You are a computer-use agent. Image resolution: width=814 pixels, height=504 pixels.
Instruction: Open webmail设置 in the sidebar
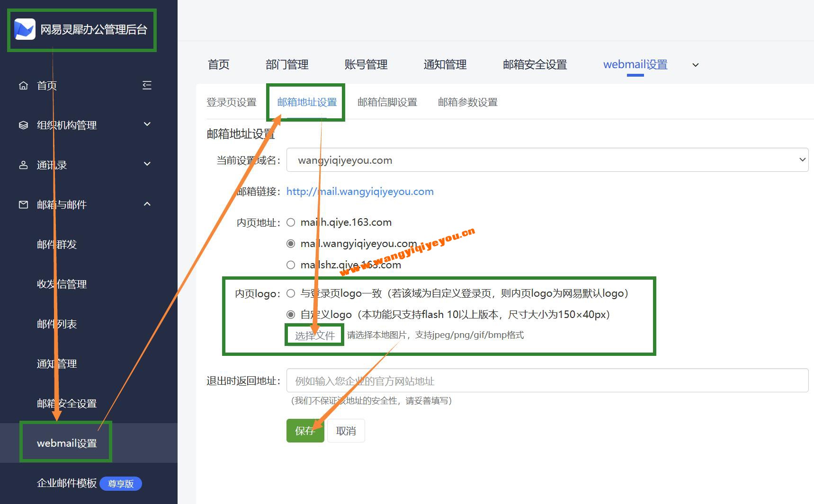(x=67, y=443)
